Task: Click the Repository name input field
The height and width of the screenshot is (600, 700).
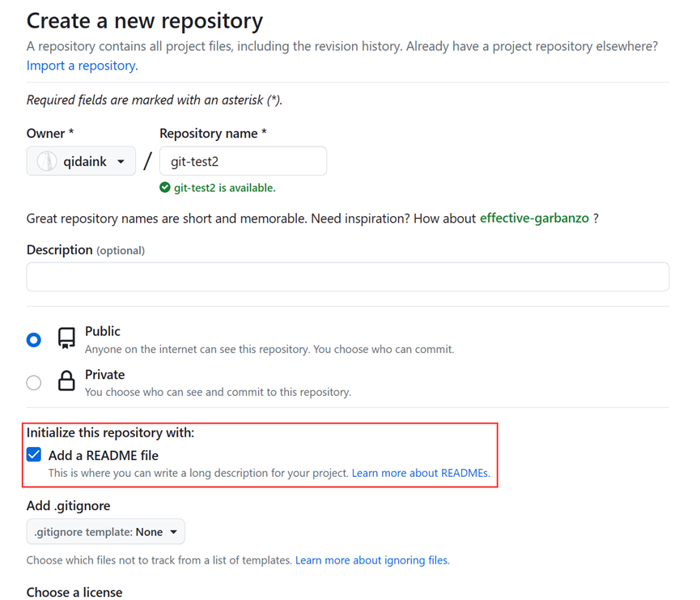Action: pyautogui.click(x=243, y=161)
